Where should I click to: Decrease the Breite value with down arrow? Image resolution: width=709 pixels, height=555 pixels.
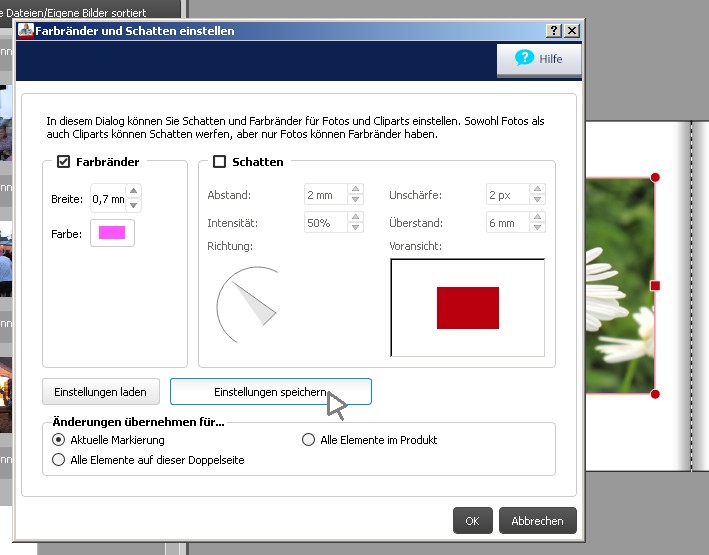(133, 205)
